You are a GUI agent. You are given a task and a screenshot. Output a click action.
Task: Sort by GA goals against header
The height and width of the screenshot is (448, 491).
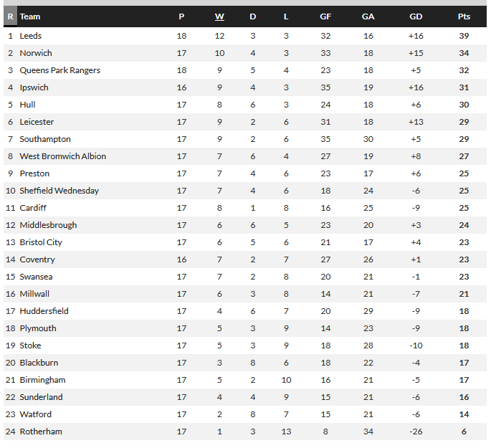click(368, 16)
